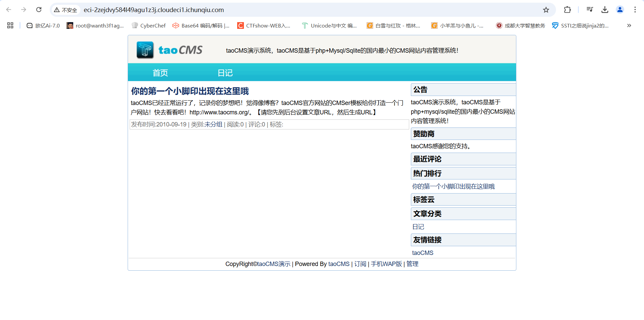Click the taoCMS logo image
Screen dimensions: 644x320
170,50
